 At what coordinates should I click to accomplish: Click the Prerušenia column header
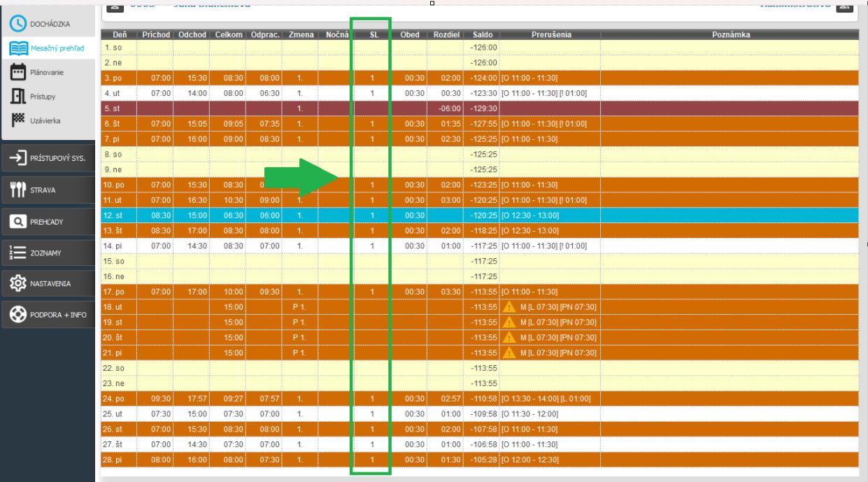(550, 34)
